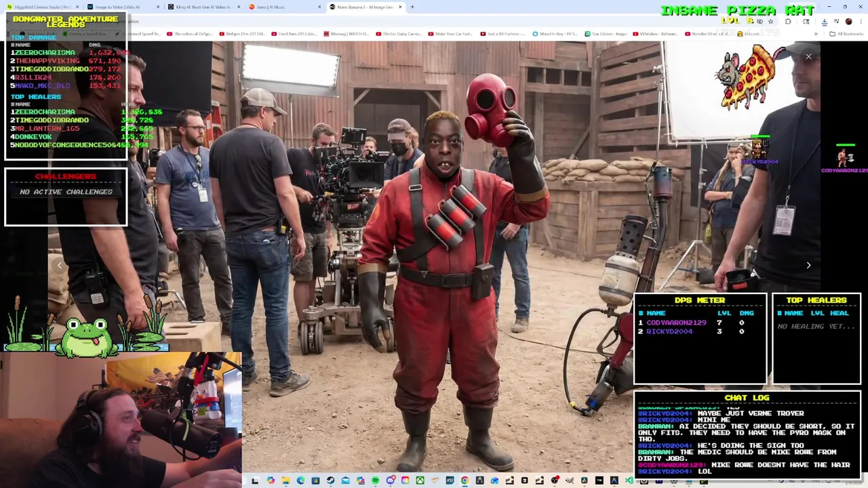
Task: Open Discord from the taskbar
Action: click(391, 481)
